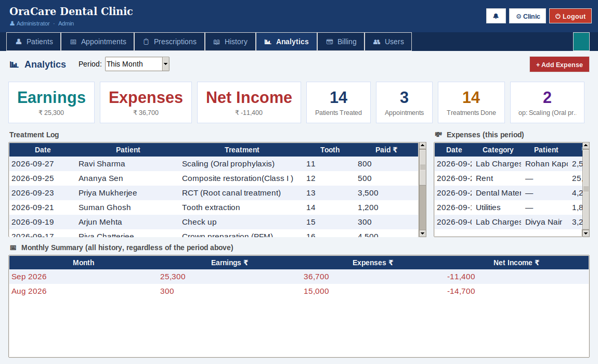Screen dimensions: 598x364
Task: Open the Period dropdown showing This Month
Action: tap(137, 64)
